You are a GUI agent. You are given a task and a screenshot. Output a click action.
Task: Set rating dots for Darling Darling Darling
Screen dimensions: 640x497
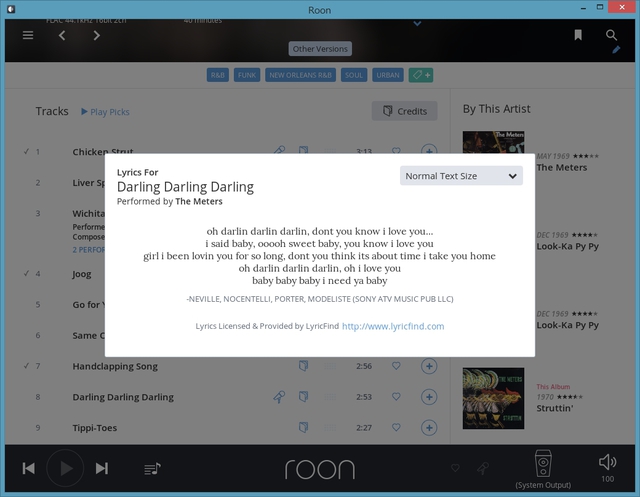pyautogui.click(x=330, y=397)
